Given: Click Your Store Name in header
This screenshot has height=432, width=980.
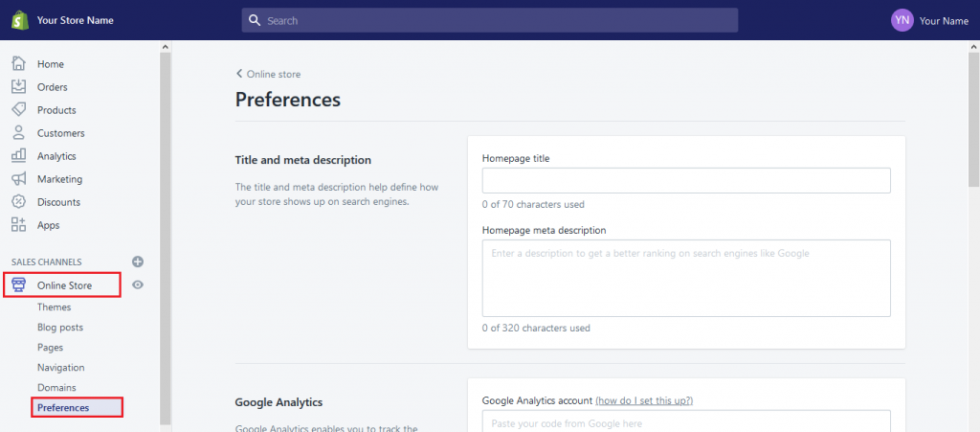Looking at the screenshot, I should click(75, 20).
